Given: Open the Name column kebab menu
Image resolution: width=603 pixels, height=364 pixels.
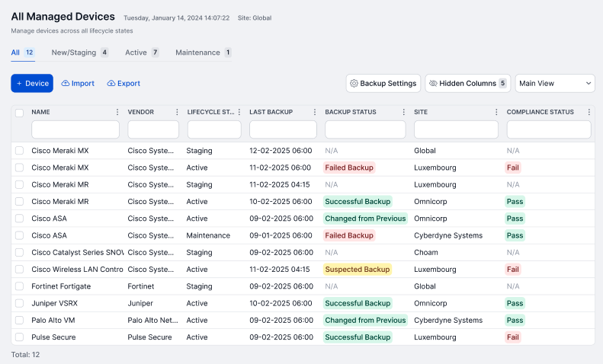Looking at the screenshot, I should [x=117, y=112].
